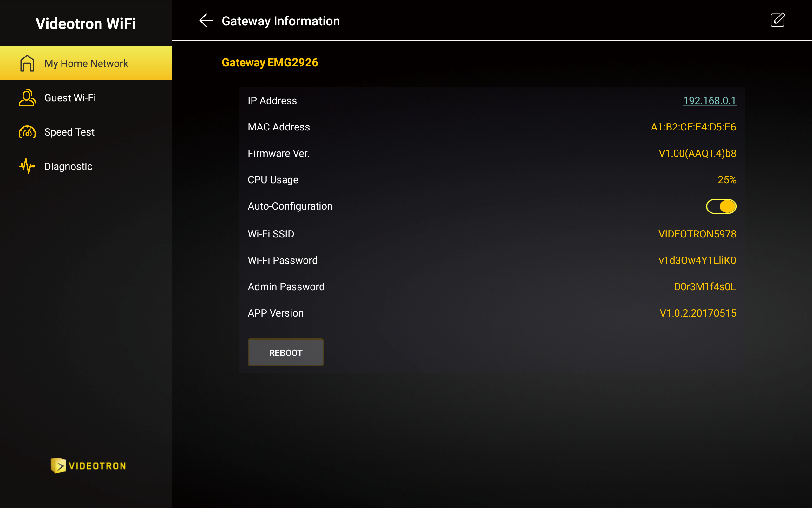Click the Videotron logo at bottom
This screenshot has height=508, width=812.
coord(88,466)
